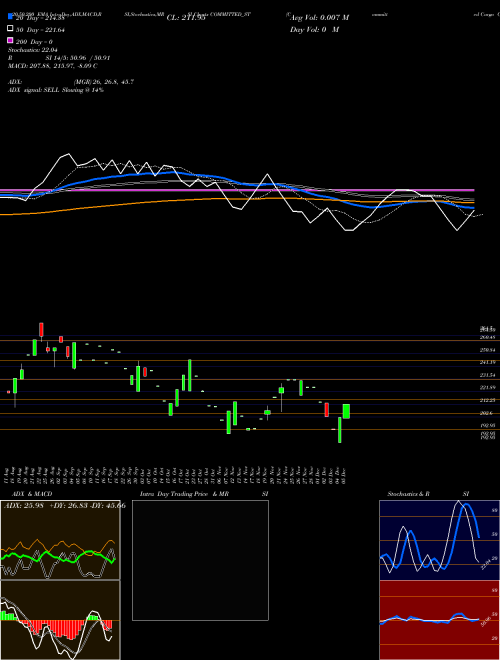Open the ADX line chart panel

(60, 540)
